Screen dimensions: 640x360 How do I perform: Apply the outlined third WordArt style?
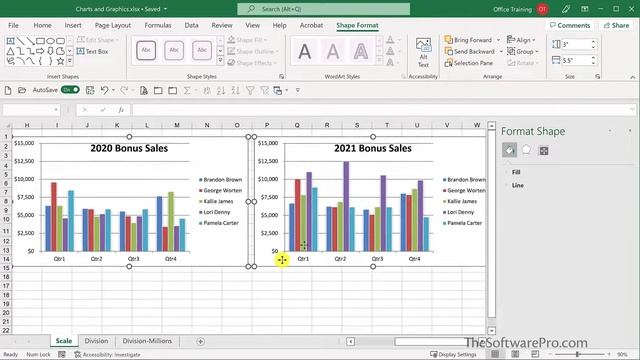pyautogui.click(x=361, y=52)
